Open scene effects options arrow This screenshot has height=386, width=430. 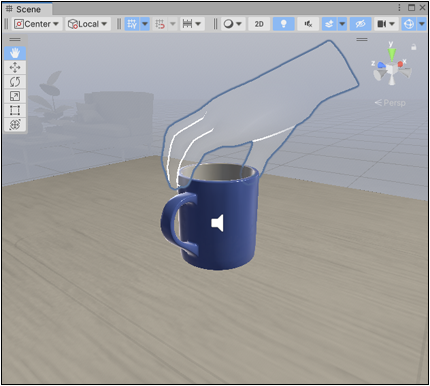pyautogui.click(x=342, y=24)
